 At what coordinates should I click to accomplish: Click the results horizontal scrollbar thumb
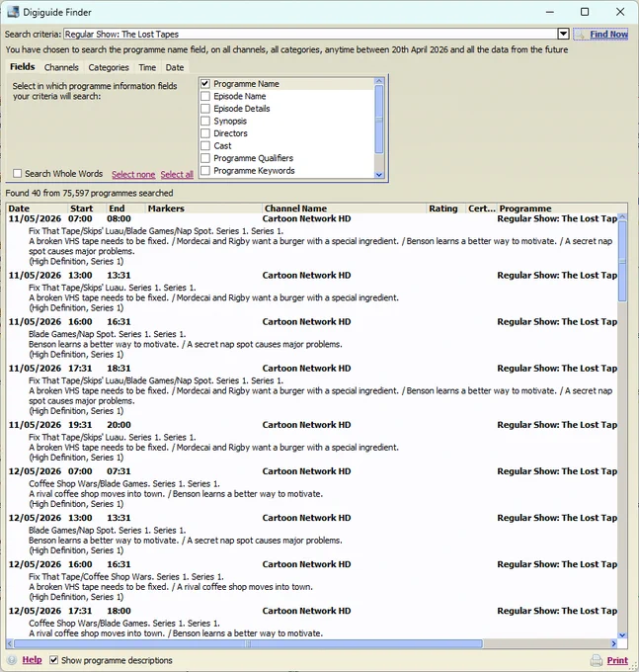click(x=248, y=643)
